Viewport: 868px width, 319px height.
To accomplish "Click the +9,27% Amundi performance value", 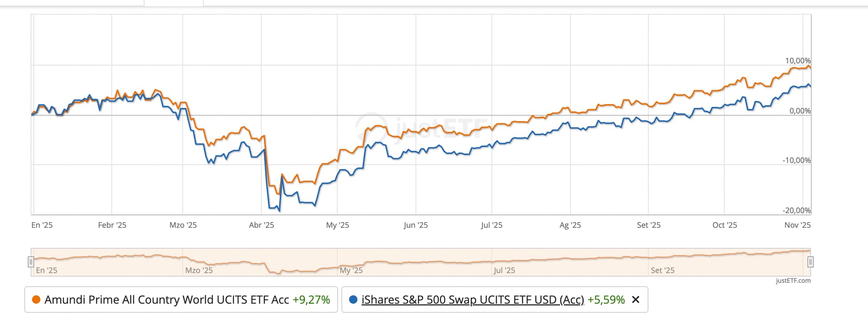I will click(311, 300).
